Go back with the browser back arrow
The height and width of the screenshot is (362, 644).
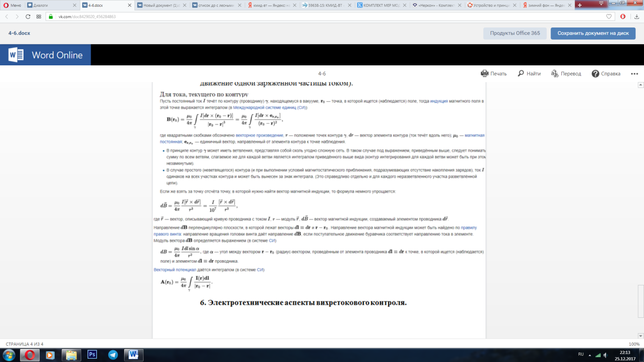(x=7, y=16)
